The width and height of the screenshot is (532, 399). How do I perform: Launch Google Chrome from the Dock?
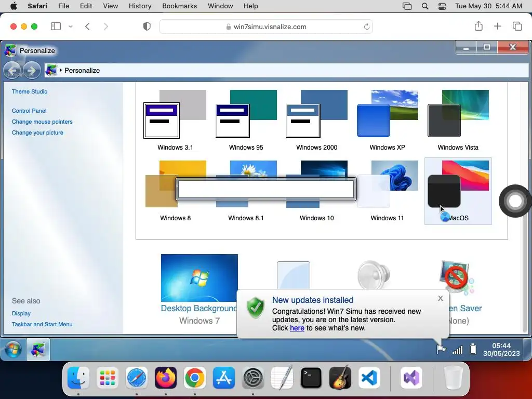[195, 378]
